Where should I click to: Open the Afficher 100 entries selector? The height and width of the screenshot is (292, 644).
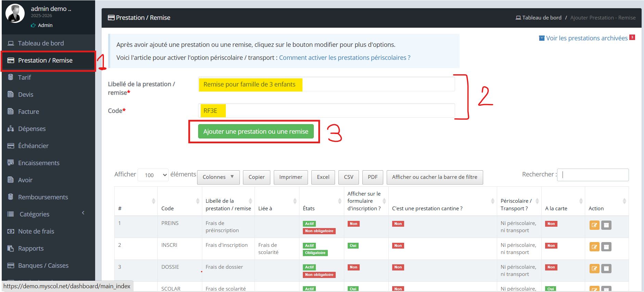click(x=153, y=175)
